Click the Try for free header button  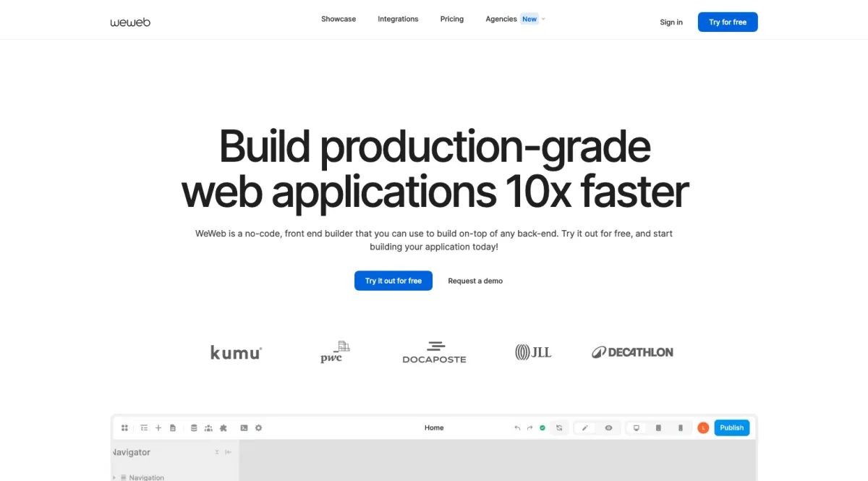[728, 22]
